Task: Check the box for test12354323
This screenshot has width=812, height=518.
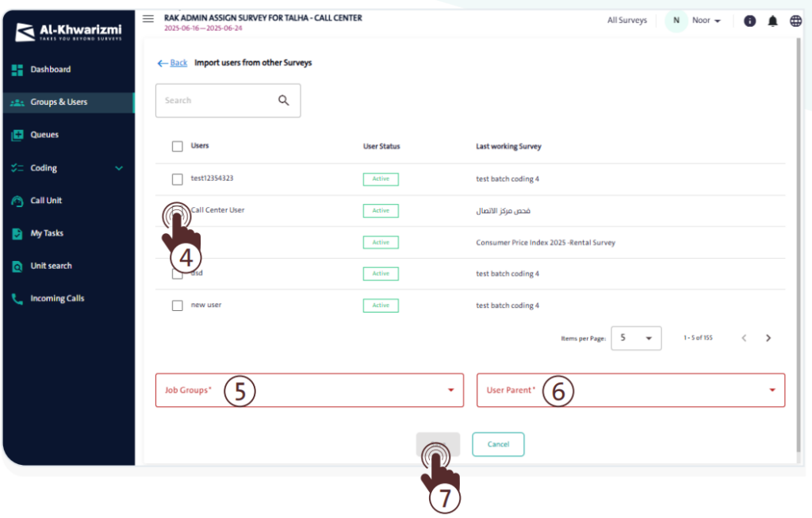Action: click(x=178, y=179)
